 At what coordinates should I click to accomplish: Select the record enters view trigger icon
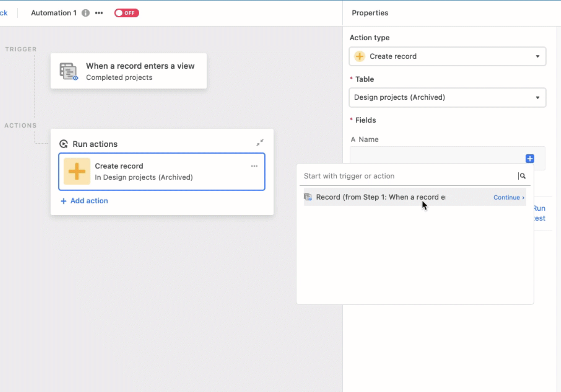tap(68, 71)
